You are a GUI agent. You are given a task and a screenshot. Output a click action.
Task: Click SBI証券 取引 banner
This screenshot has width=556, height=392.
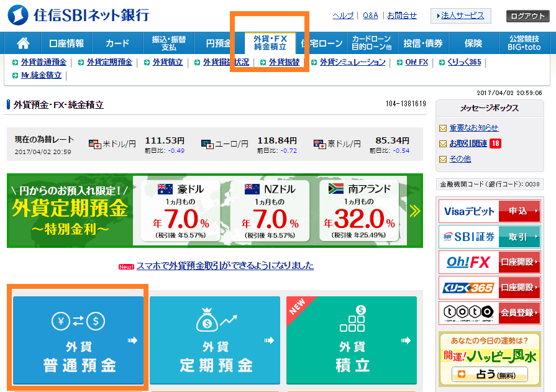(x=490, y=237)
